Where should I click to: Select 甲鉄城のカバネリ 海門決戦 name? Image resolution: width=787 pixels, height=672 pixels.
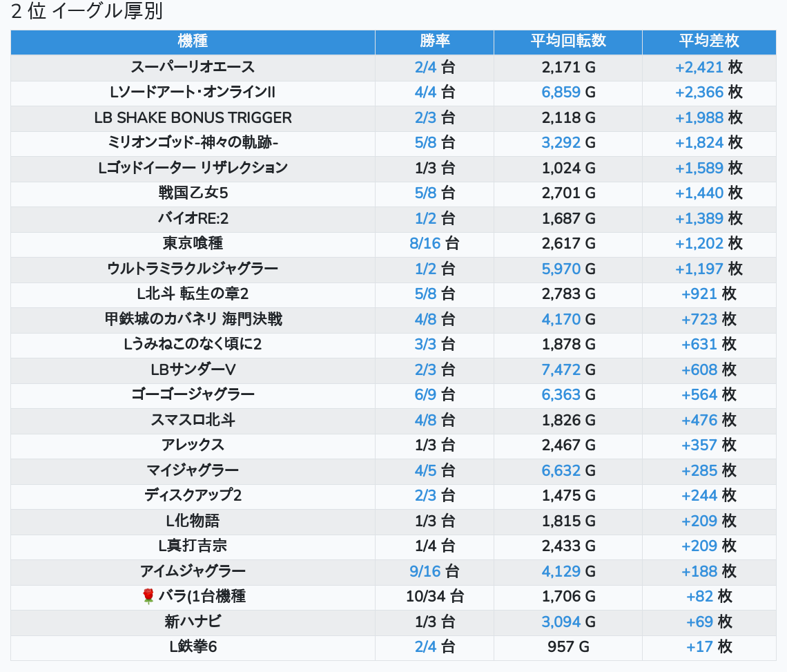point(193,319)
